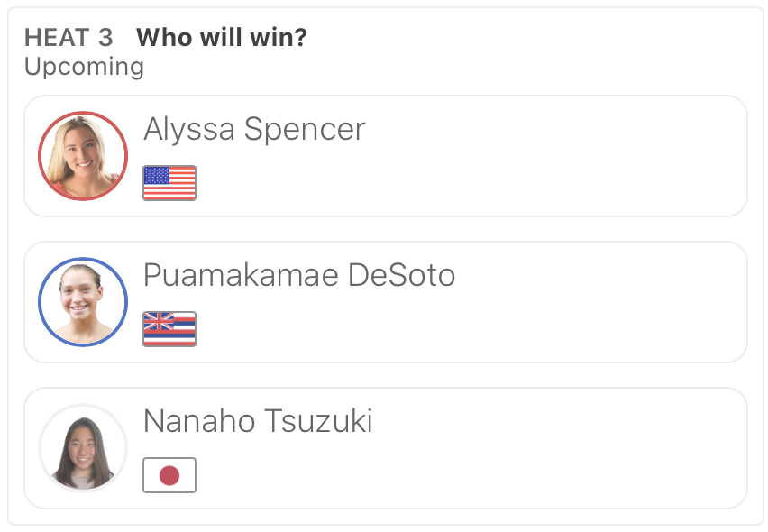Click the "Who will win?" heading
Image resolution: width=768 pixels, height=532 pixels.
pos(222,38)
